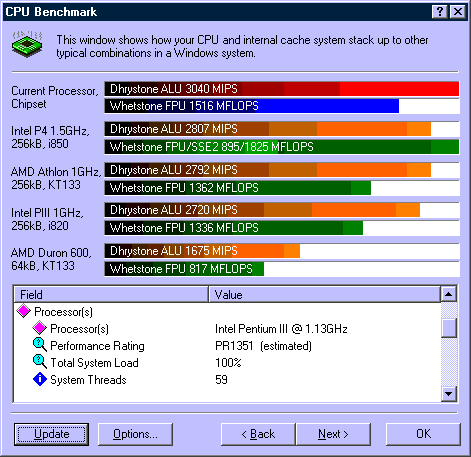Select the System Threads row

(x=227, y=380)
